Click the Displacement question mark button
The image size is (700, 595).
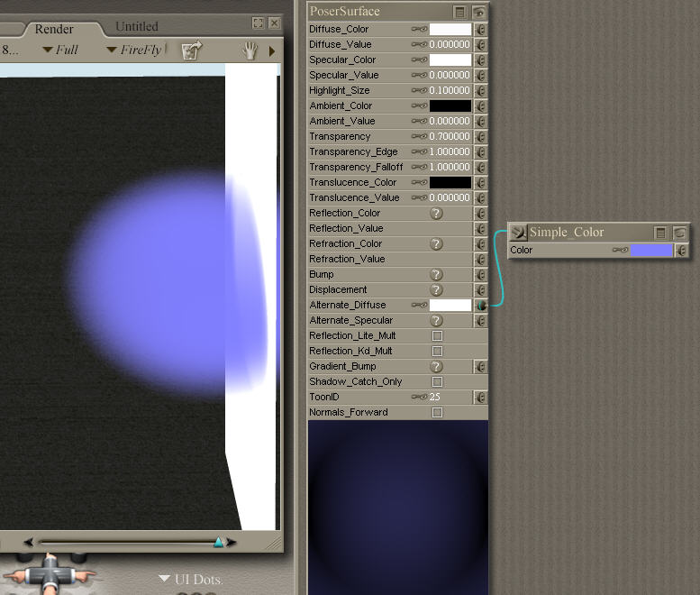[x=437, y=290]
